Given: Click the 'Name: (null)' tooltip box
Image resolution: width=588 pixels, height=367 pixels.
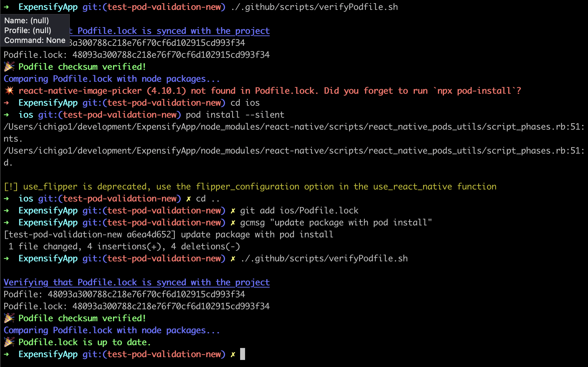Looking at the screenshot, I should (x=35, y=30).
